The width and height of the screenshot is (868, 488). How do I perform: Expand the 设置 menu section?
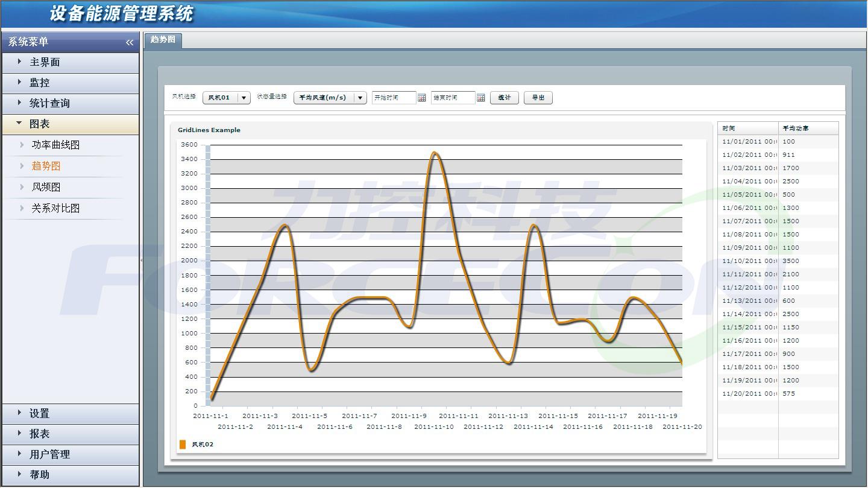click(71, 414)
